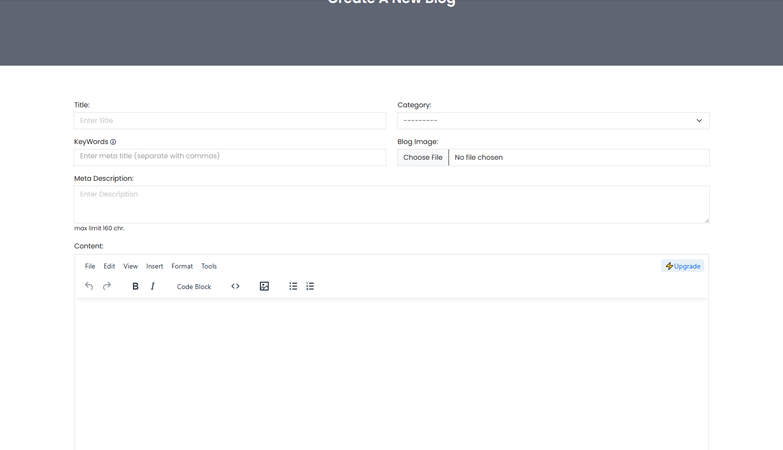The image size is (783, 450).
Task: Open the Edit menu in editor
Action: 109,266
